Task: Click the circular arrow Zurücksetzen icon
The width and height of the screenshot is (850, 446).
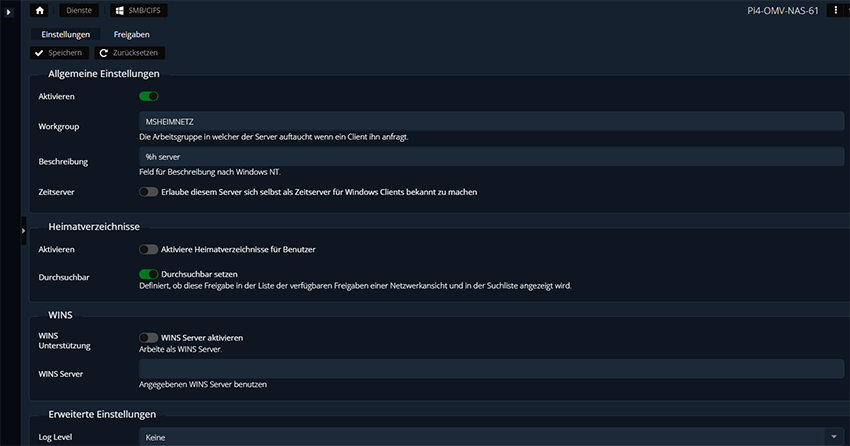Action: 103,52
